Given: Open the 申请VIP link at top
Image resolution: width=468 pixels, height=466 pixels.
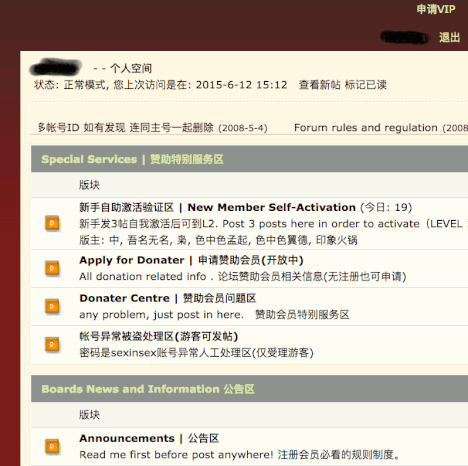Looking at the screenshot, I should (436, 9).
